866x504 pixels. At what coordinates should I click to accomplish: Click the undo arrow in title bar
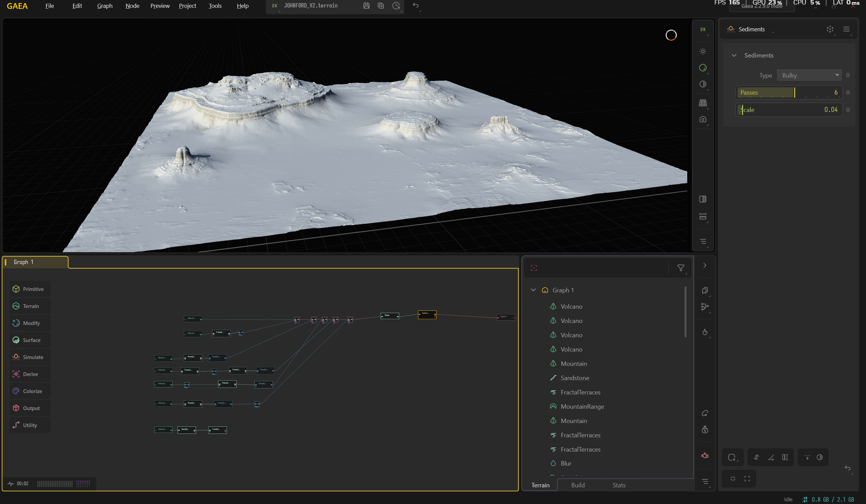point(416,6)
